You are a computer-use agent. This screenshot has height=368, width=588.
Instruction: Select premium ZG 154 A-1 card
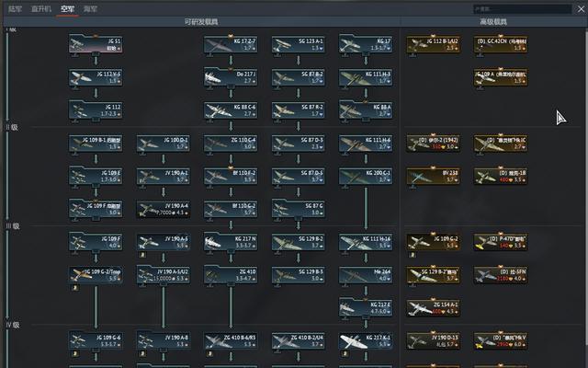(433, 308)
